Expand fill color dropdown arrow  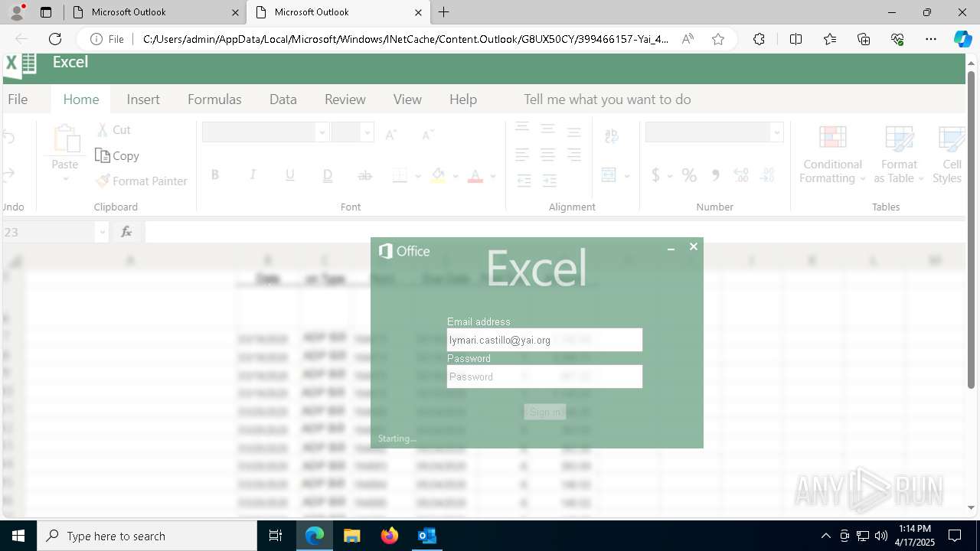point(456,176)
